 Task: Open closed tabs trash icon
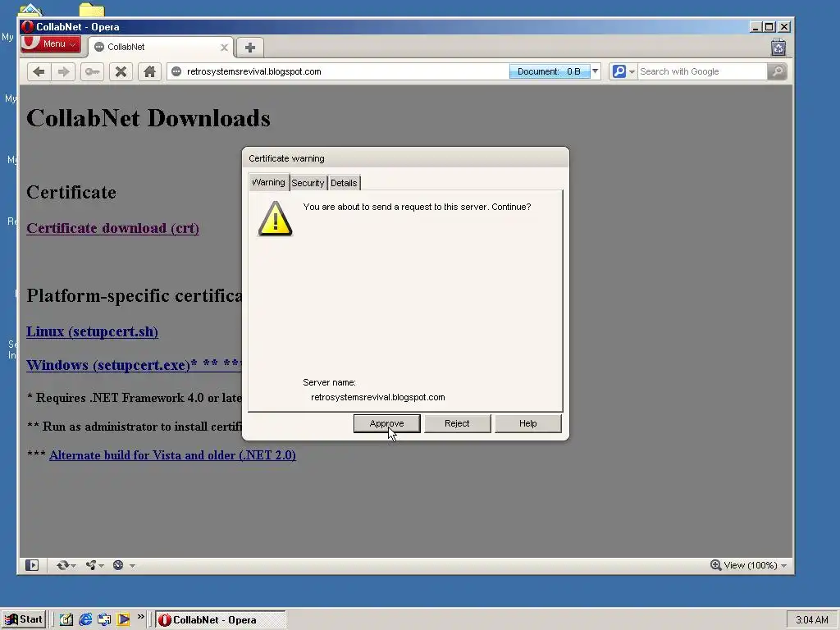(778, 47)
